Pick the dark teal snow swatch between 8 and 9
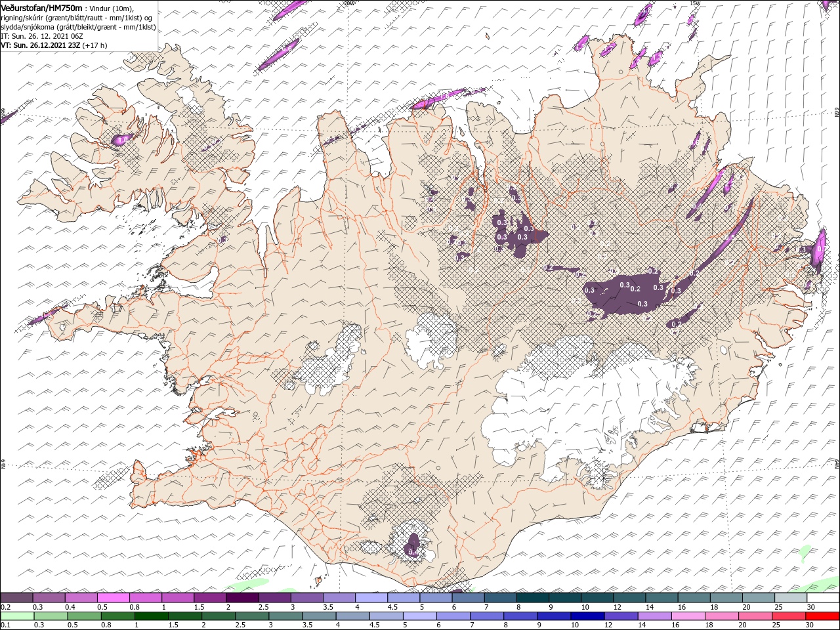The height and width of the screenshot is (630, 840). point(532,598)
